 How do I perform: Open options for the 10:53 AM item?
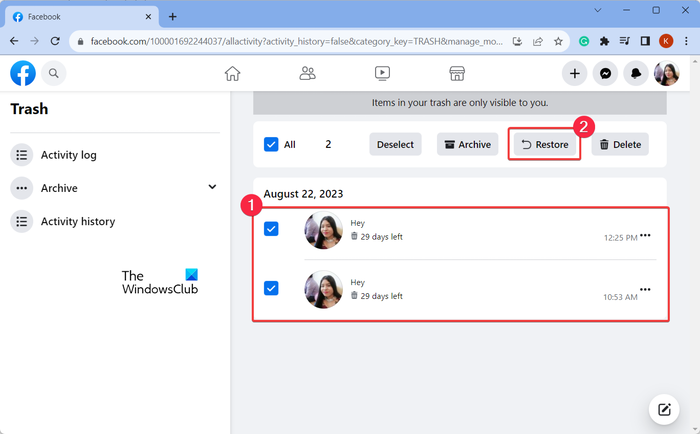point(645,289)
